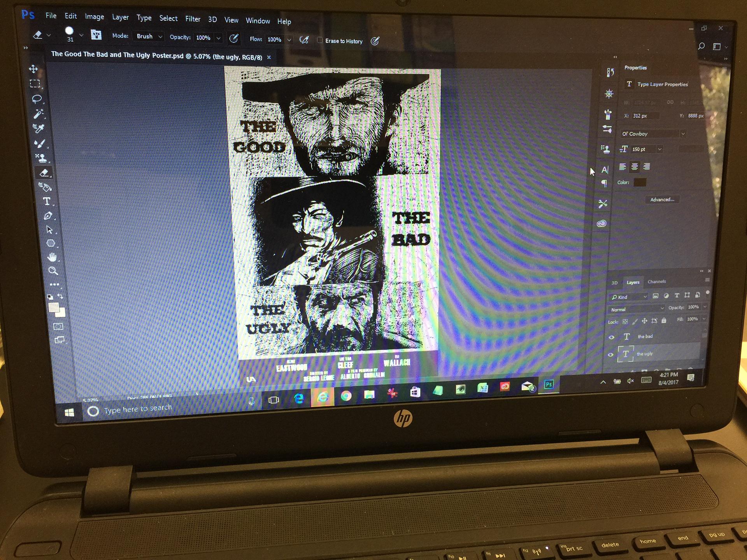Select the Magic Wand tool

tap(39, 114)
